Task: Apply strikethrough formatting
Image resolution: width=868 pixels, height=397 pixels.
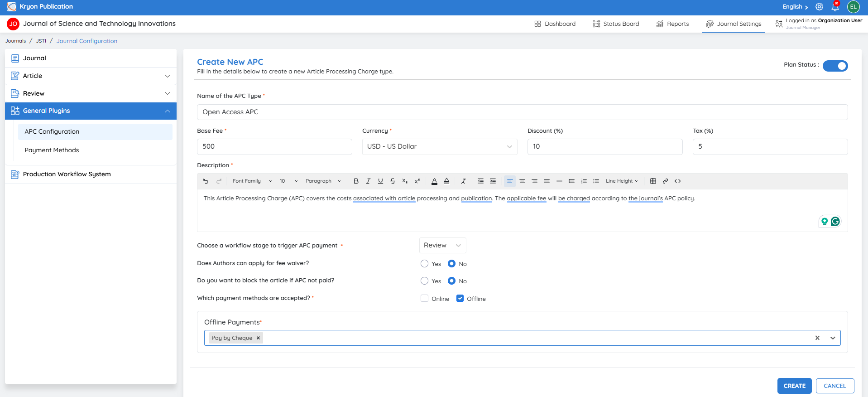Action: [393, 181]
